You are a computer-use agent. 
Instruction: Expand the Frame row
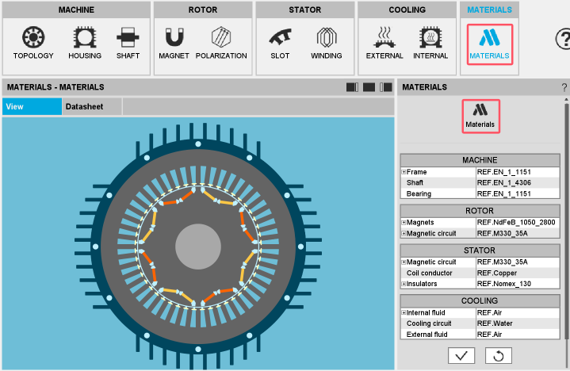404,172
